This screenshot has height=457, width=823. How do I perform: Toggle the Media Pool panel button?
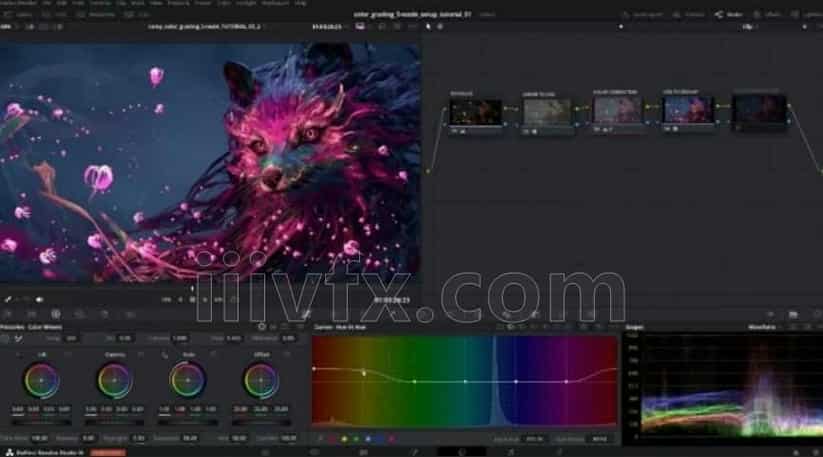tap(96, 15)
